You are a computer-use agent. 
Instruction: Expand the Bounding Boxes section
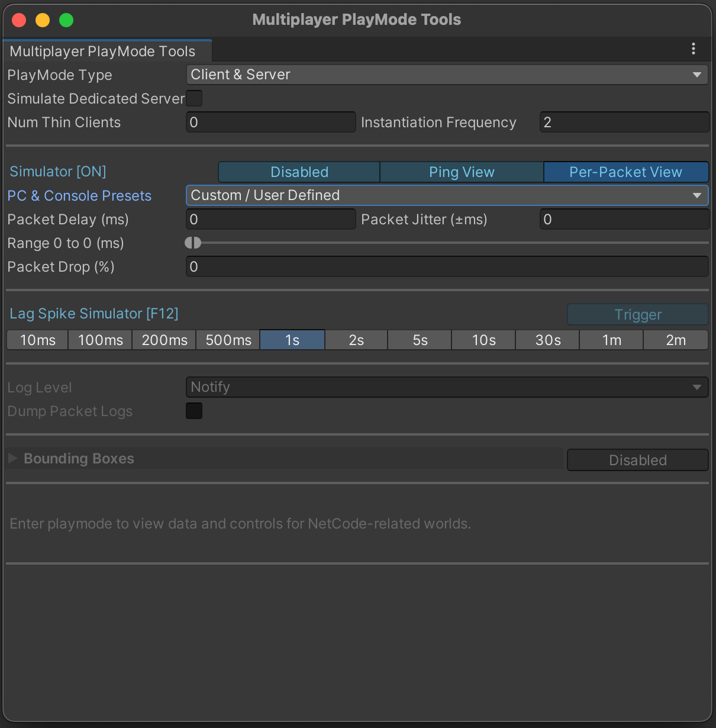(12, 458)
